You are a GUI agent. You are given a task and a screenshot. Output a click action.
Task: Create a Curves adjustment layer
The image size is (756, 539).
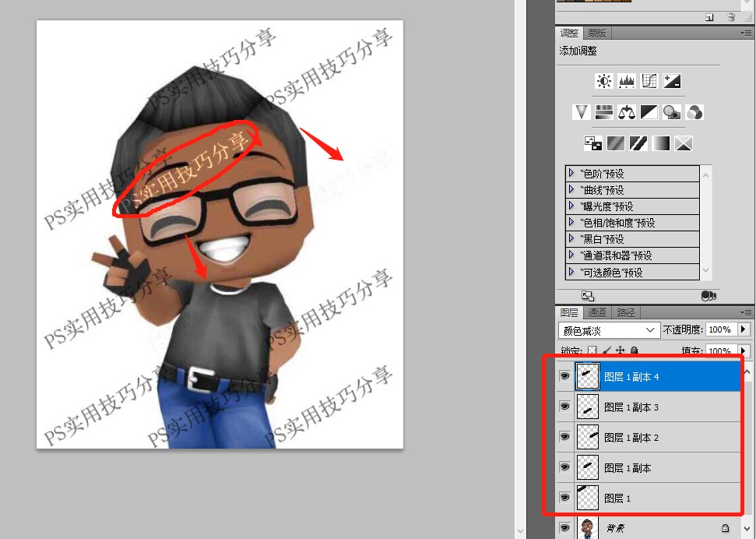[649, 81]
